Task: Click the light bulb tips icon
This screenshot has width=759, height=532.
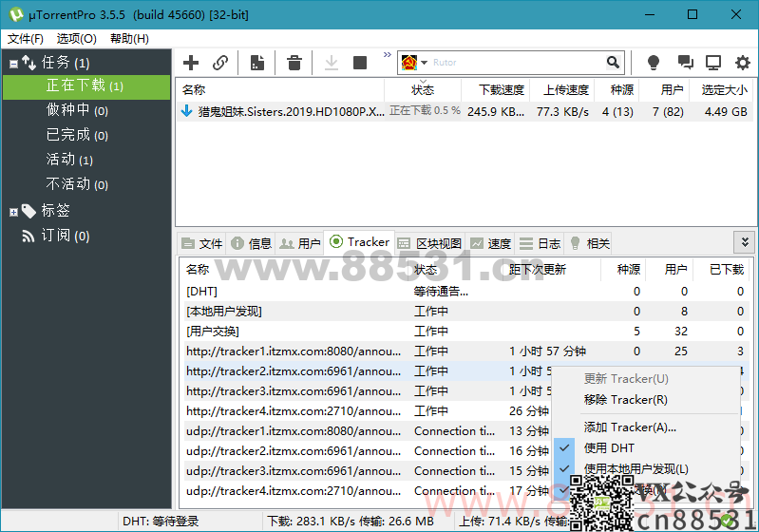Action: pyautogui.click(x=654, y=63)
